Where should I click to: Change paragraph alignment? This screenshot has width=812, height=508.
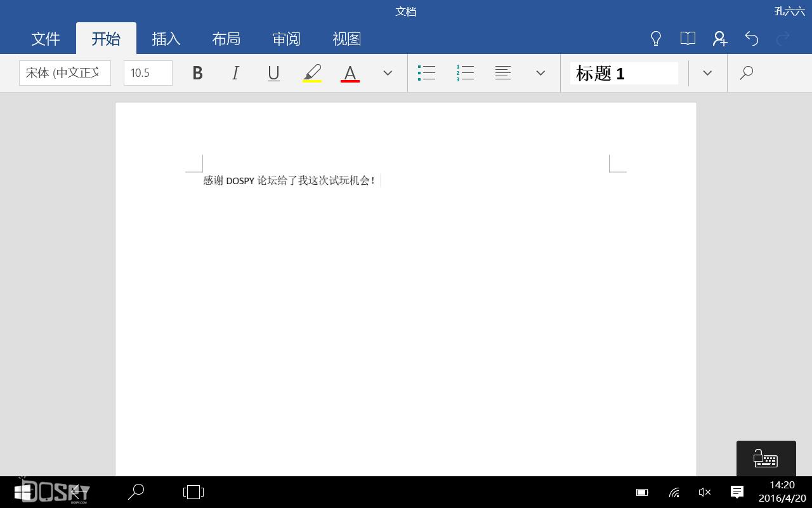point(503,72)
